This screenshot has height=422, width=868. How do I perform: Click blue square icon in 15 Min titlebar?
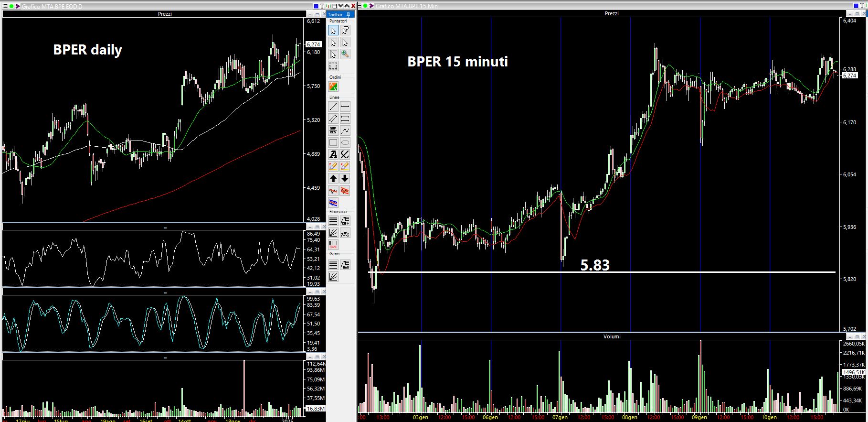point(857,6)
